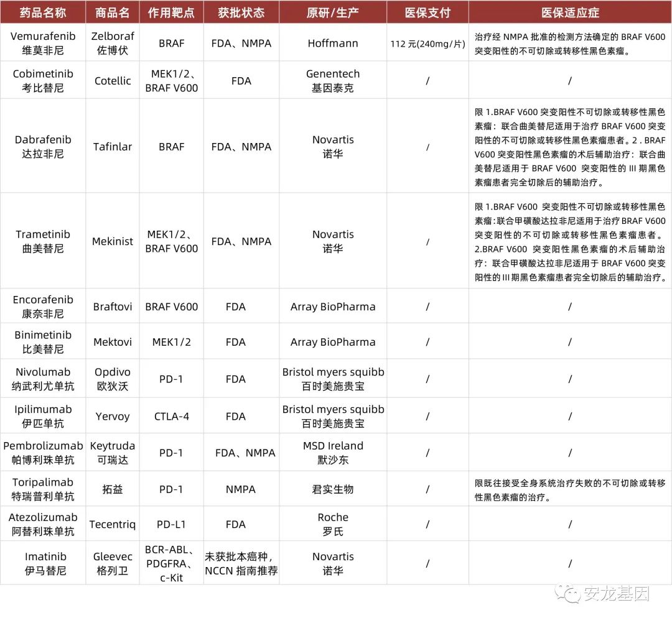Viewport: 672px width, 623px height.
Task: Click the 医保适应症 column header
Action: click(570, 12)
